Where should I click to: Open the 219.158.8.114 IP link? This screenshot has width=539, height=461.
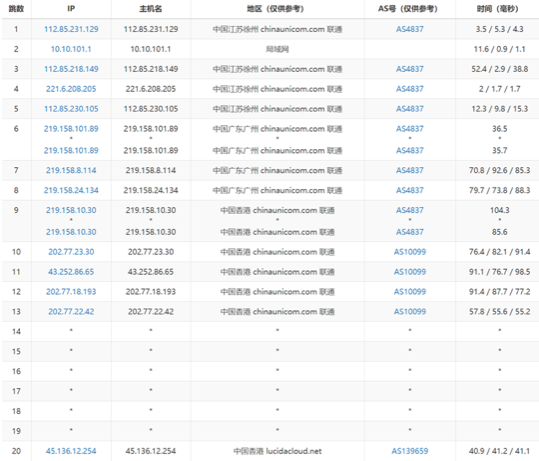pos(71,171)
